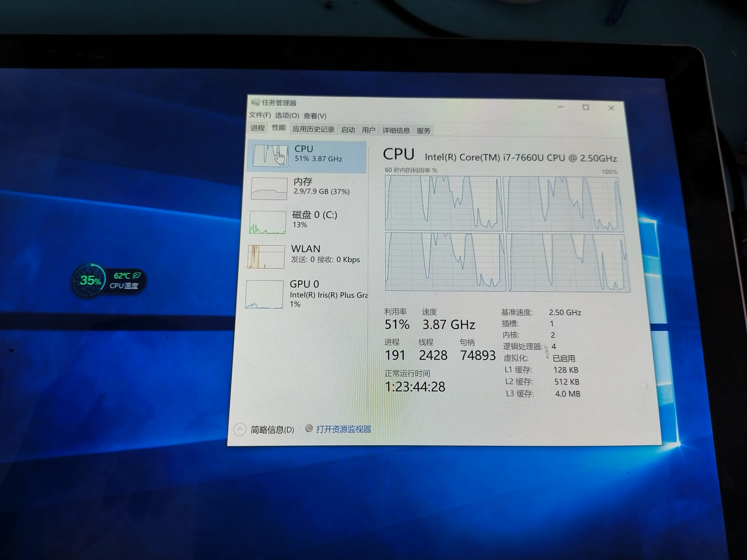Screen dimensions: 747x560
Task: Select the 磁盘 0 (C:) graph thumbnail
Action: 268,222
